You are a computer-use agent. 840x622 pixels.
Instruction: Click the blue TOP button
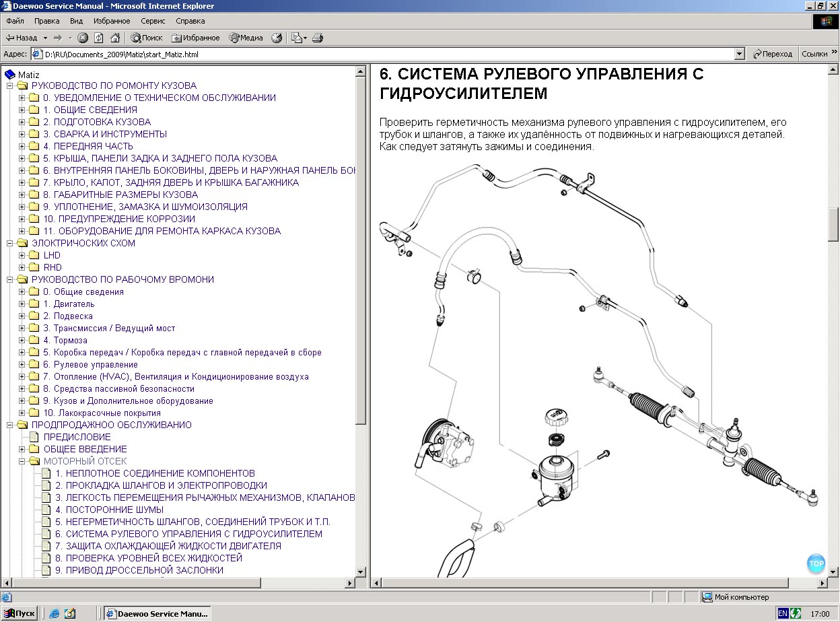coord(816,563)
